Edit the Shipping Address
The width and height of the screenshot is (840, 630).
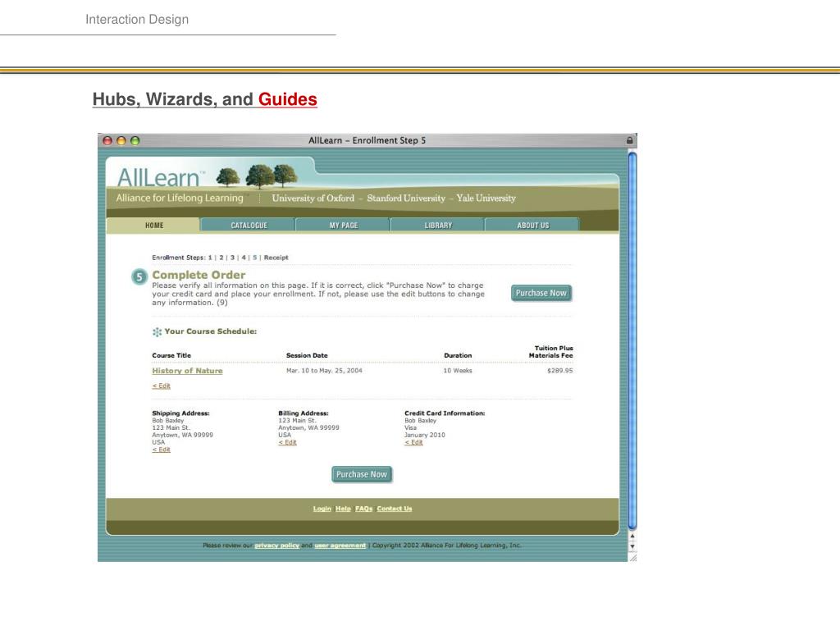(x=162, y=450)
